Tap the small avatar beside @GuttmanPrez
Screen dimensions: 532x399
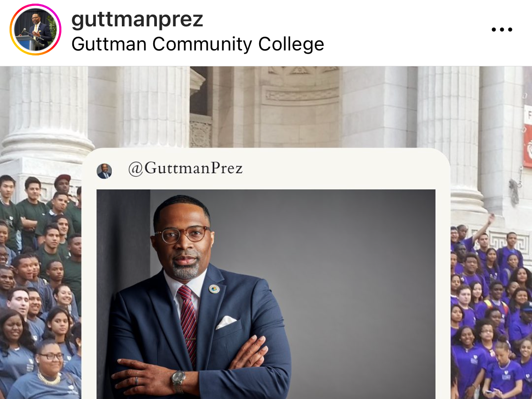[x=104, y=171]
